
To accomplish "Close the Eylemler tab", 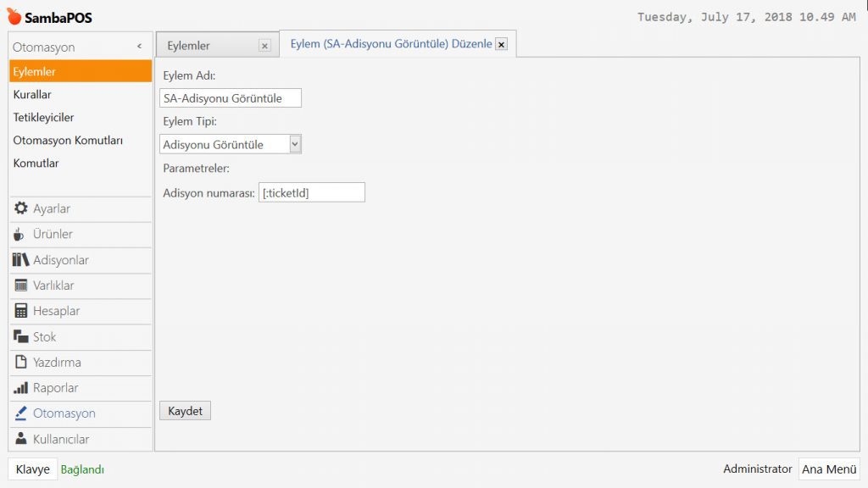I will pyautogui.click(x=264, y=46).
